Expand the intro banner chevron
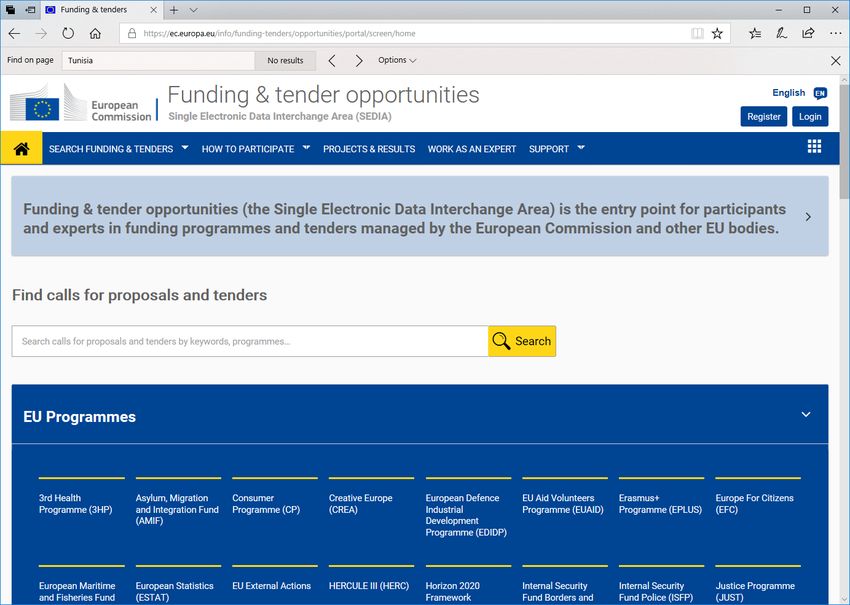Screen dimensions: 850x605 [x=808, y=217]
